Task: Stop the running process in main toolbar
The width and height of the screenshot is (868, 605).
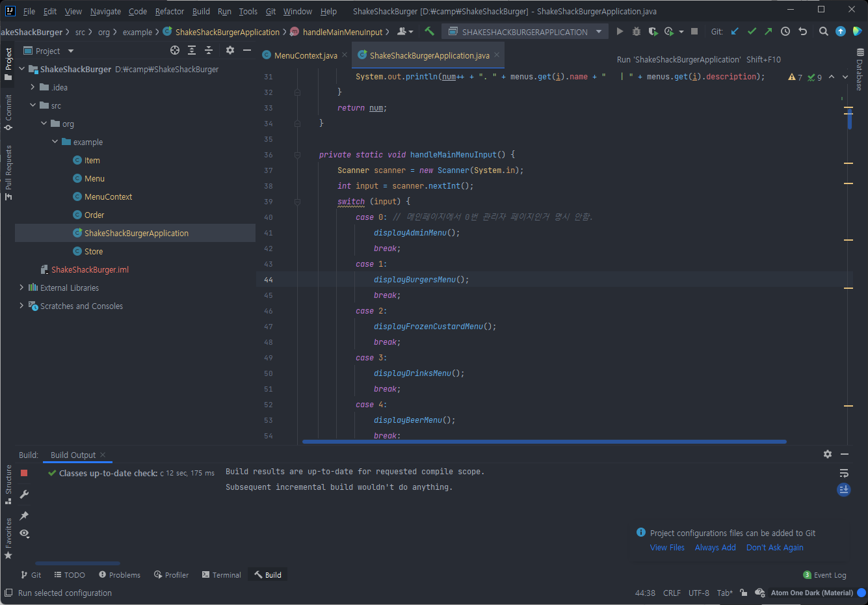Action: (x=694, y=31)
